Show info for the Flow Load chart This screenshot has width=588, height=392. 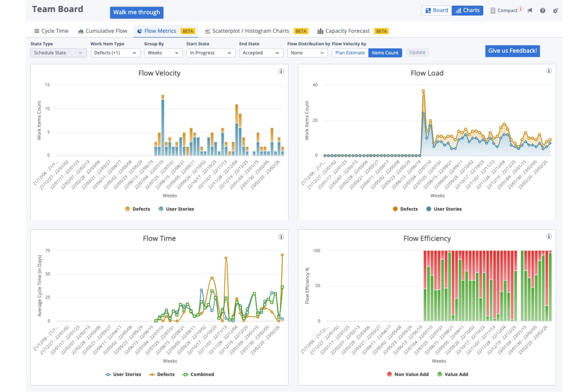(549, 71)
